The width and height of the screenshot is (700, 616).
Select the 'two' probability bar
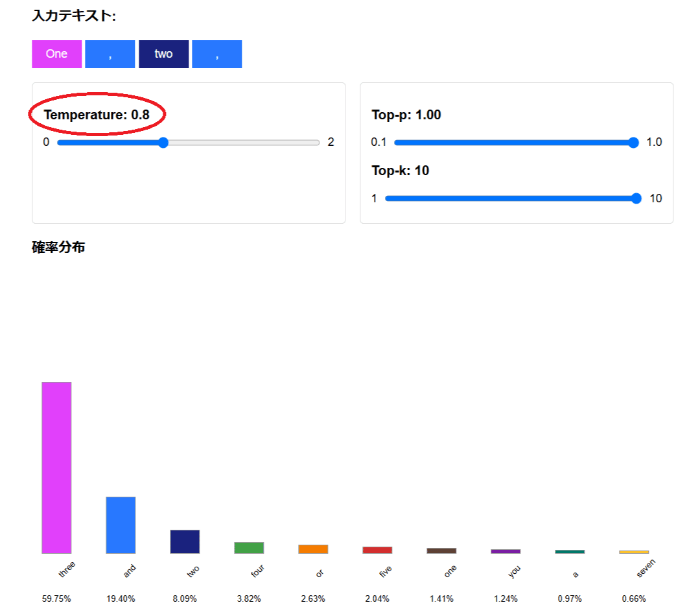pyautogui.click(x=185, y=541)
